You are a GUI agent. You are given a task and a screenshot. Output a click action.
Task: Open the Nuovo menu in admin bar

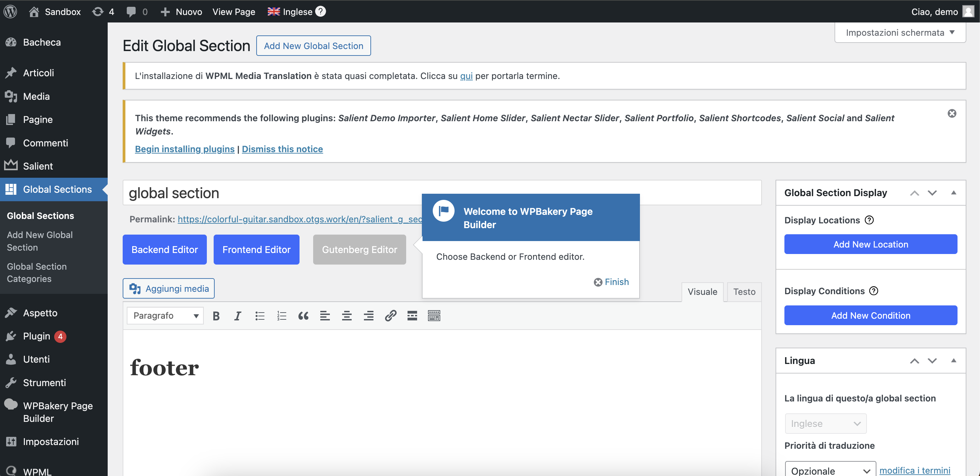coord(181,11)
